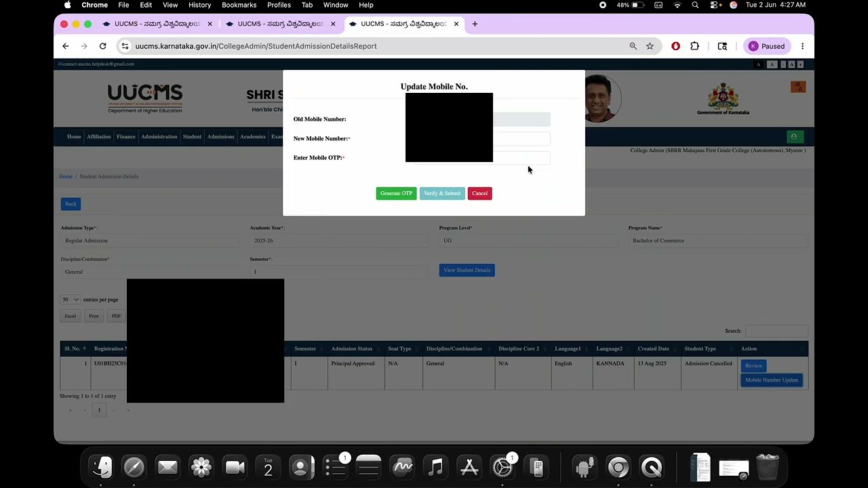The width and height of the screenshot is (868, 488).
Task: Open the Program Name dropdown
Action: pos(717,241)
